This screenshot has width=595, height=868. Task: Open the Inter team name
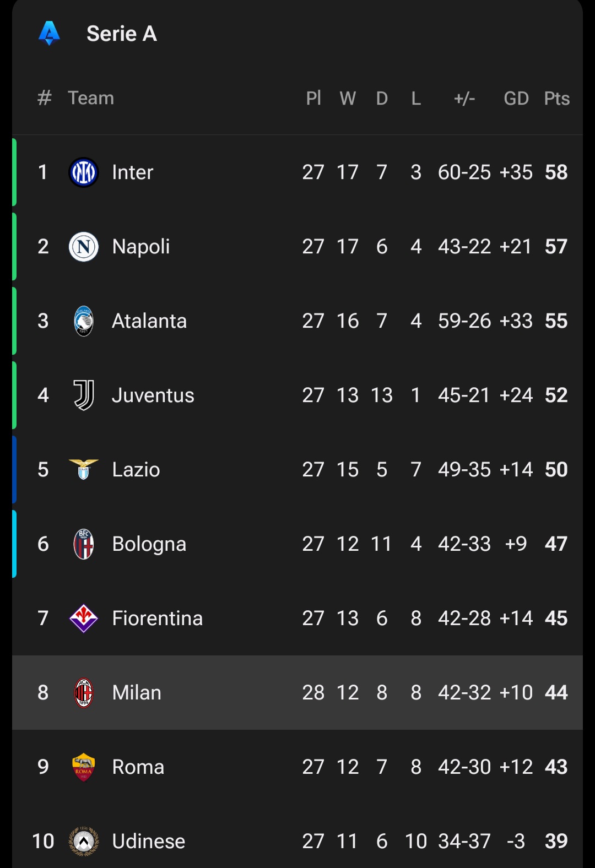tap(133, 172)
